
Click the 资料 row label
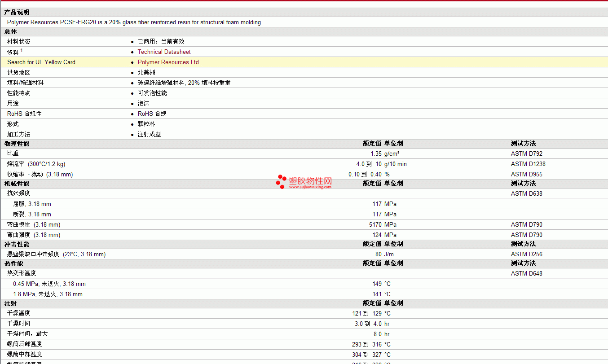click(13, 52)
